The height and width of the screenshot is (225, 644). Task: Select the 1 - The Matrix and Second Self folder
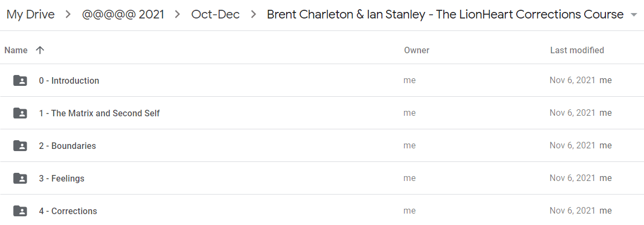[x=100, y=113]
